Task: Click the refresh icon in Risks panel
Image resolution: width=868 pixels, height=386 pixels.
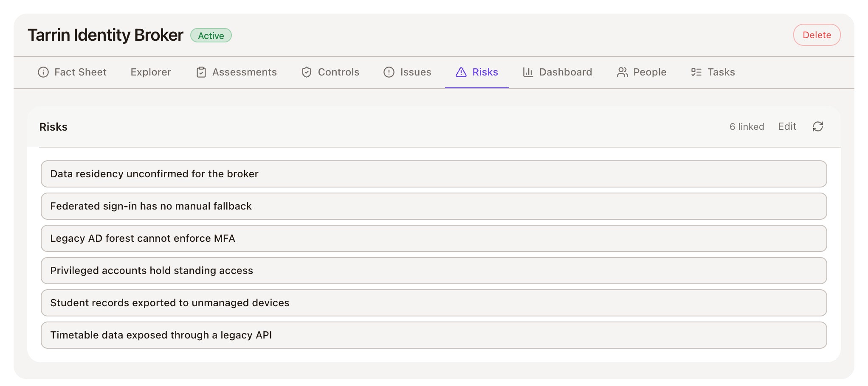Action: (x=817, y=126)
